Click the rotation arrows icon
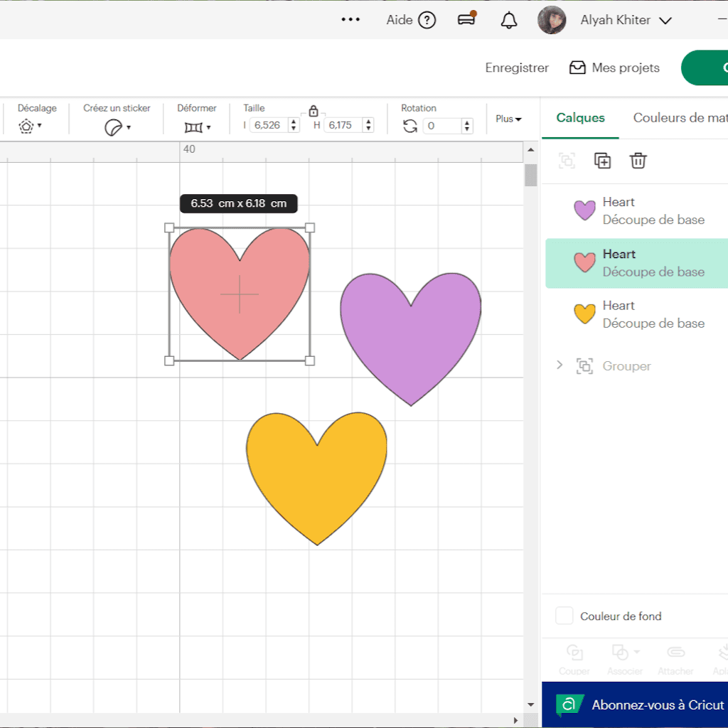This screenshot has width=728, height=728. click(410, 126)
